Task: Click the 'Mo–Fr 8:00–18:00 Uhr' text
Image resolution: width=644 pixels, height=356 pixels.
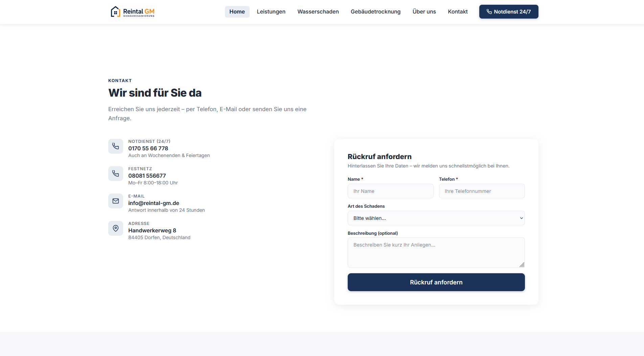Action: pos(153,183)
